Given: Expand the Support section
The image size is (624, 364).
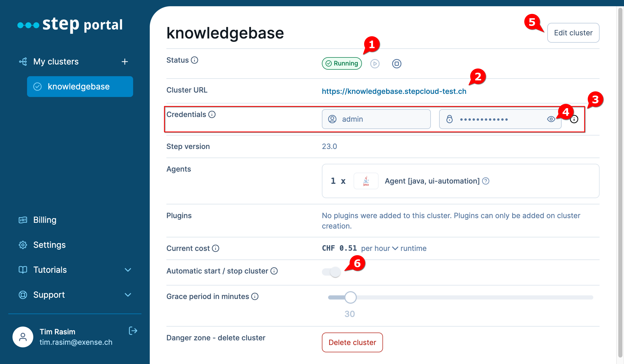Looking at the screenshot, I should click(128, 295).
